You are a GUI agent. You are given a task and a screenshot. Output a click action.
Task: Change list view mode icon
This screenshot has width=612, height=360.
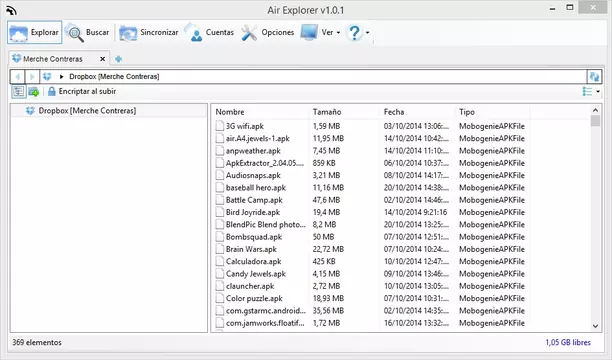[x=587, y=92]
